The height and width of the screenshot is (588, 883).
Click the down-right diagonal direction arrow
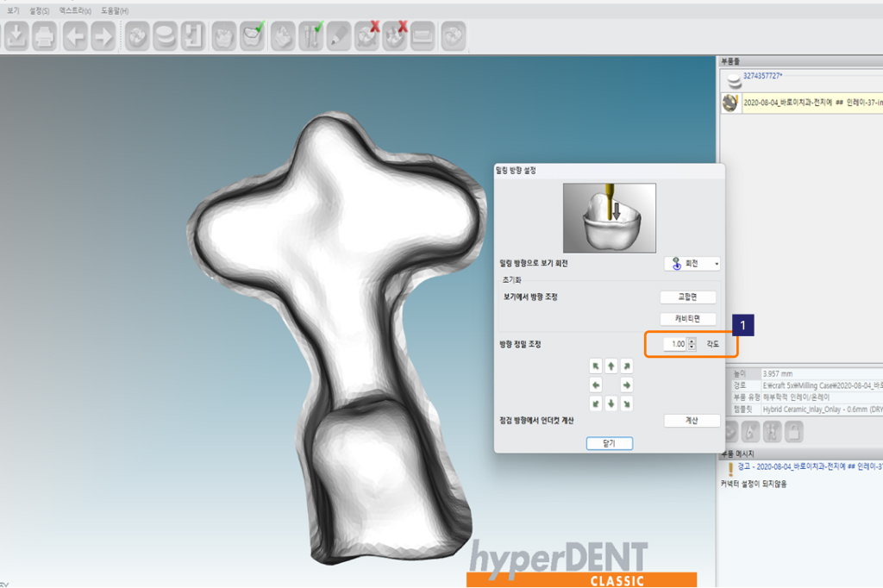click(627, 403)
